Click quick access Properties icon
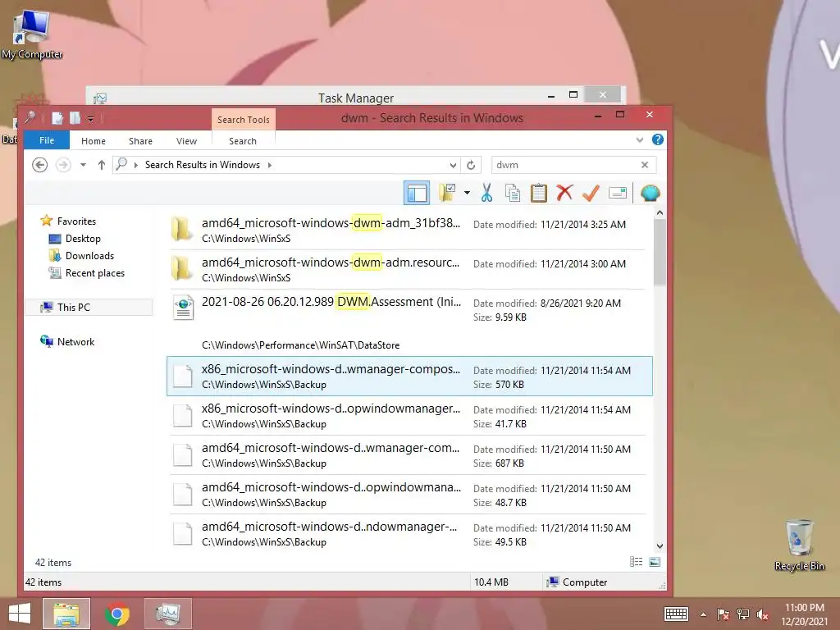The image size is (840, 630). click(x=57, y=118)
